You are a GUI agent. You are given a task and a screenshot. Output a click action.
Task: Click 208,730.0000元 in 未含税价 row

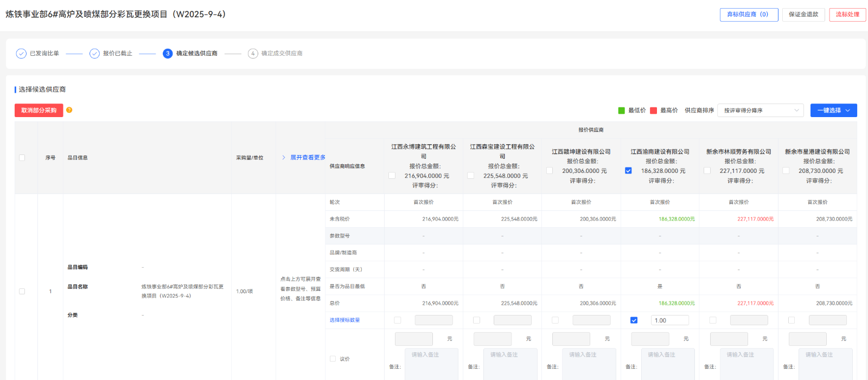834,219
